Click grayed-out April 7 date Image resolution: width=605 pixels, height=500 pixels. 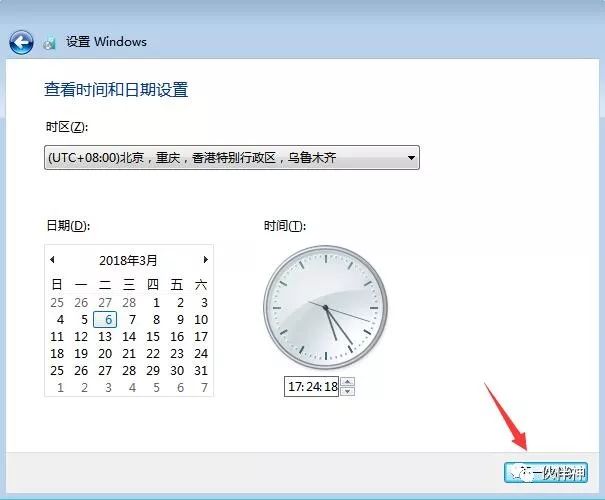[x=204, y=387]
